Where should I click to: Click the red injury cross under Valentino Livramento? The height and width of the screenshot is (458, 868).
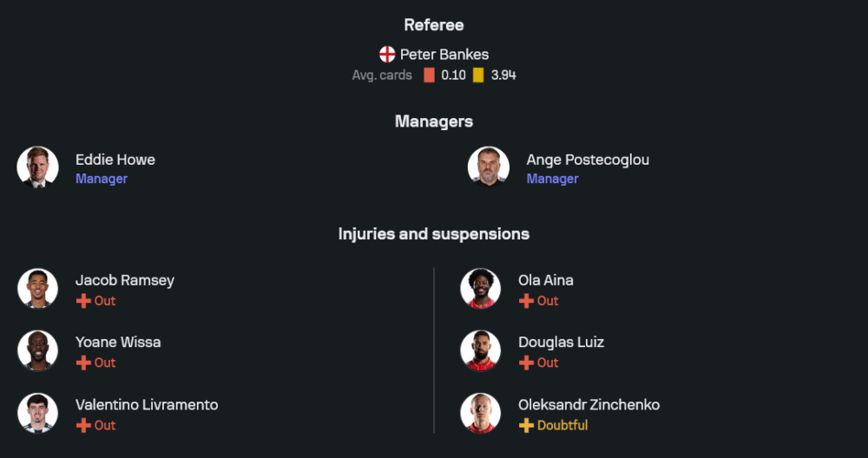point(83,425)
